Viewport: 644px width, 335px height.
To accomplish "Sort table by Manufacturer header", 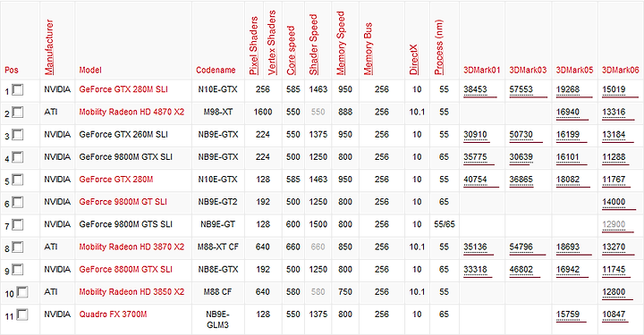I will 49,47.
